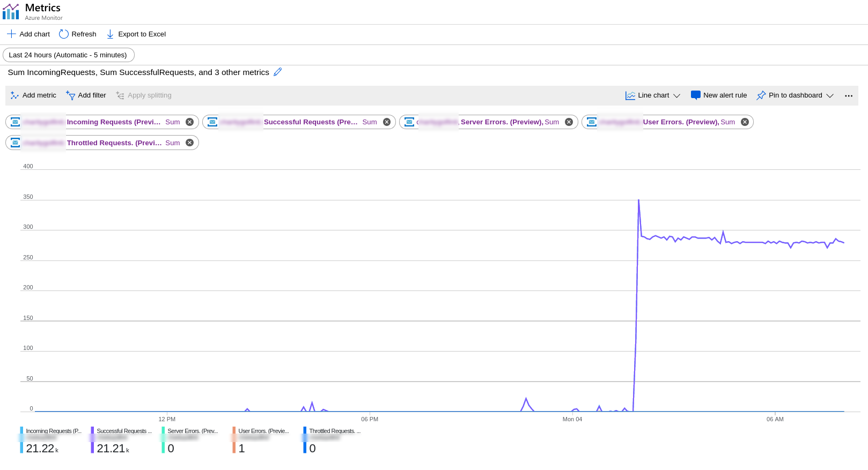868x470 pixels.
Task: Click the Add metric sparkle icon
Action: [x=14, y=95]
